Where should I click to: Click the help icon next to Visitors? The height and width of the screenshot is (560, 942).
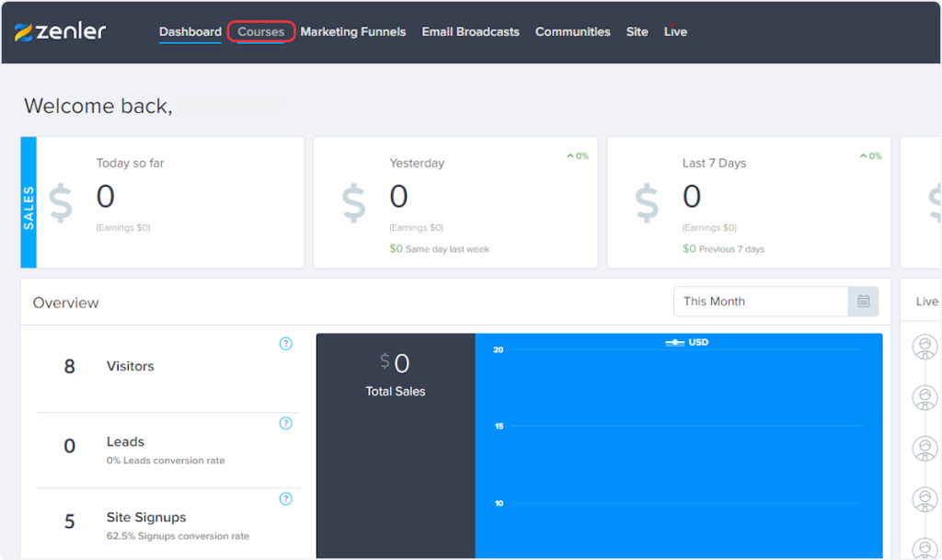(x=285, y=344)
